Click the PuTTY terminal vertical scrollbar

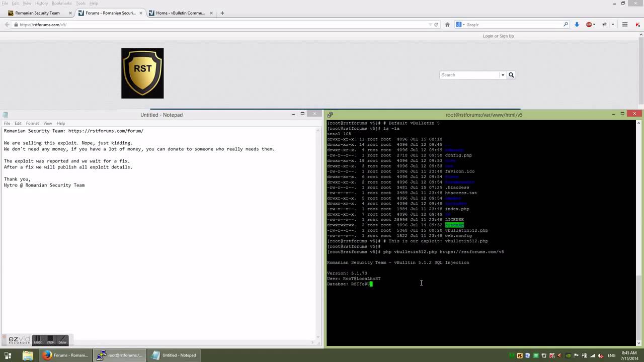tap(639, 233)
